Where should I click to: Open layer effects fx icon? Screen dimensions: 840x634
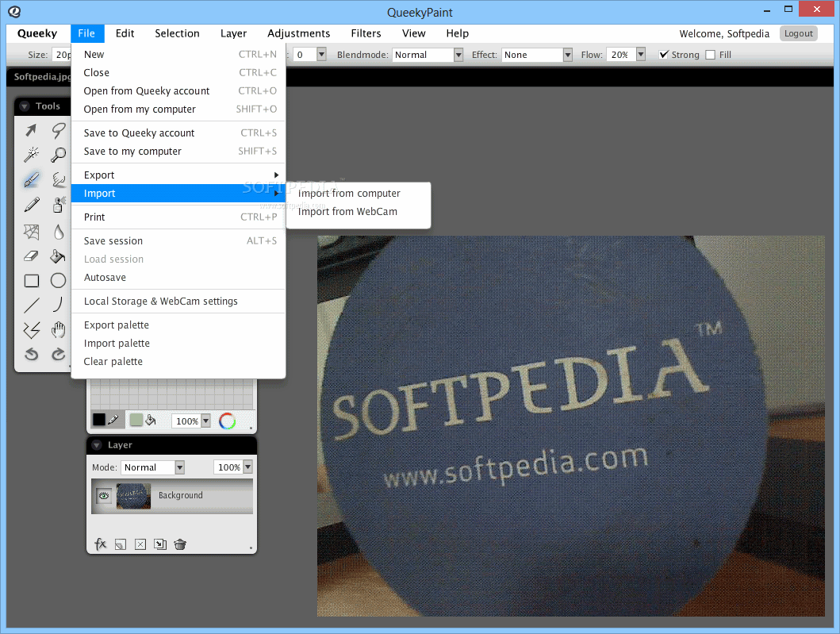pyautogui.click(x=100, y=544)
